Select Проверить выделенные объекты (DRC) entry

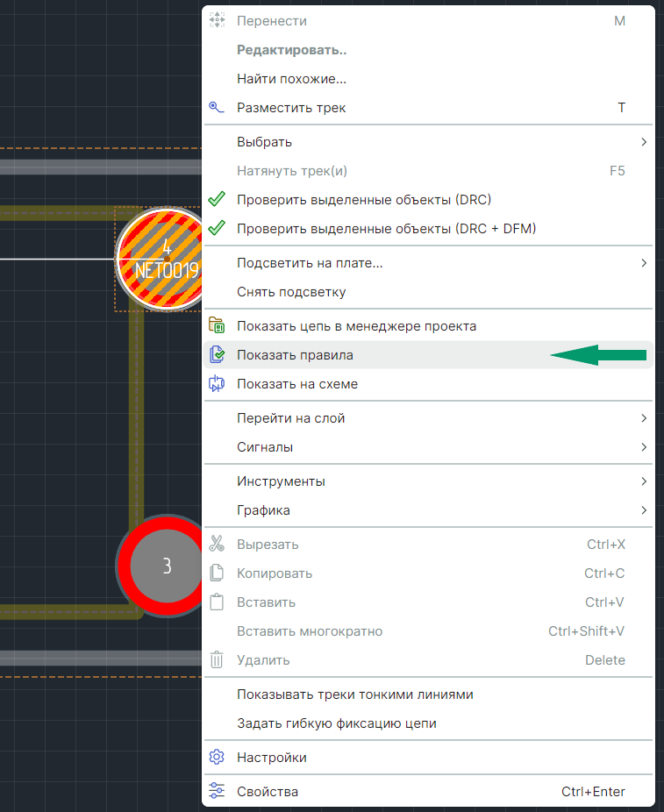tap(428, 199)
